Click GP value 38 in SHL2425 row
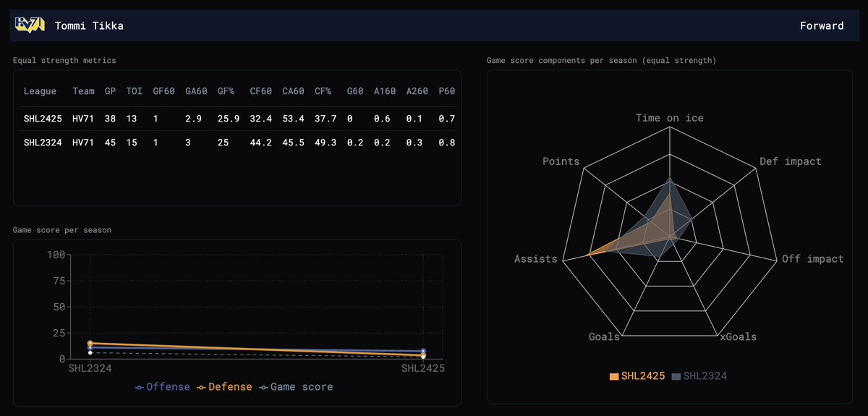Screen dimensions: 868x416 (x=110, y=119)
